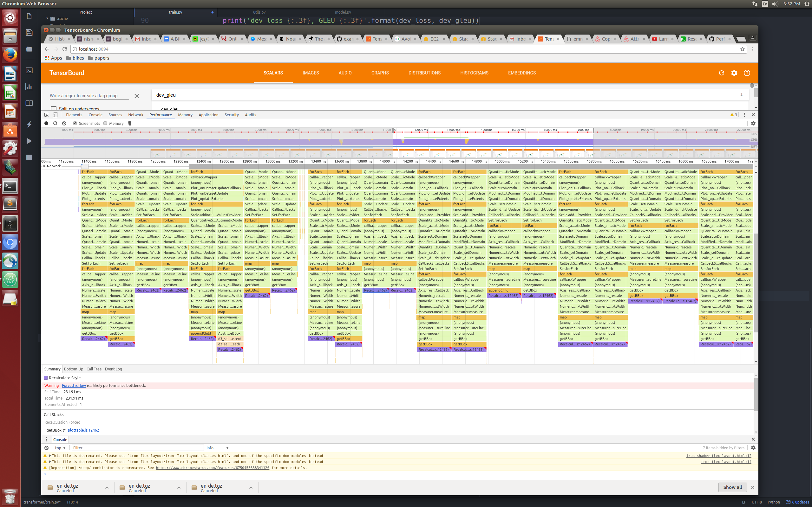The image size is (812, 507).
Task: Start a new recording in the Performance panel
Action: [46, 123]
